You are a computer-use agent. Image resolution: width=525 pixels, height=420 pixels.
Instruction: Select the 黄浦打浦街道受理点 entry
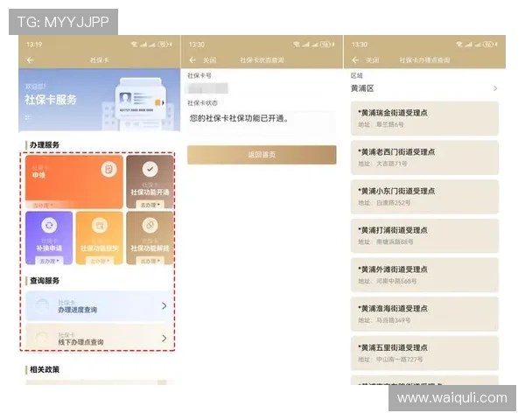424,235
